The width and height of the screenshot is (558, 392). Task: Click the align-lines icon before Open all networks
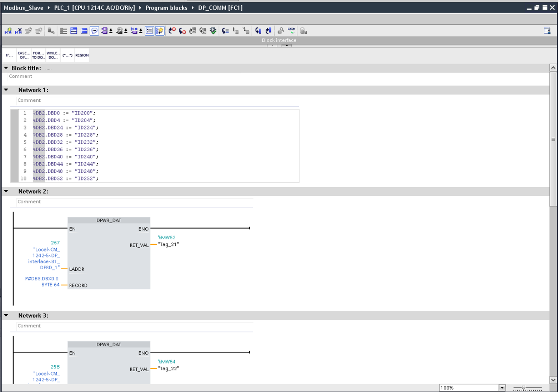tap(64, 31)
